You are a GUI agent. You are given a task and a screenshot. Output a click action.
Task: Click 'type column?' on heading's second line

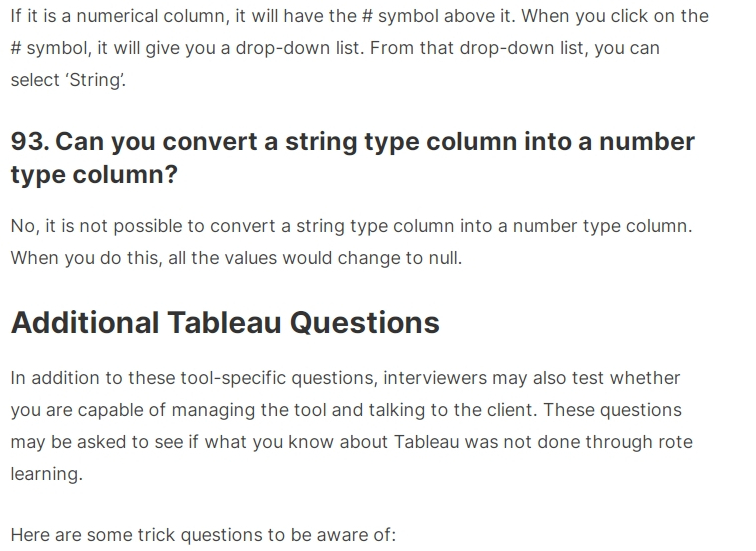[94, 174]
